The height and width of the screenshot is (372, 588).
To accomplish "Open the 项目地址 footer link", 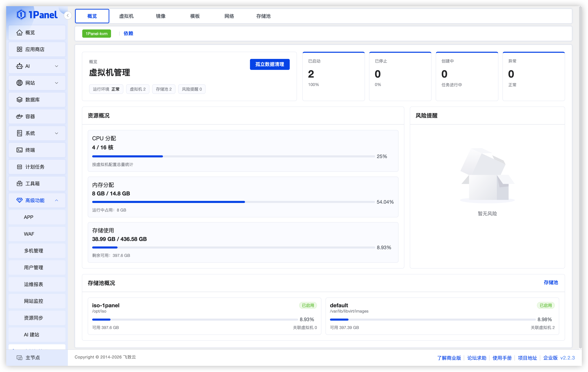I will [527, 358].
